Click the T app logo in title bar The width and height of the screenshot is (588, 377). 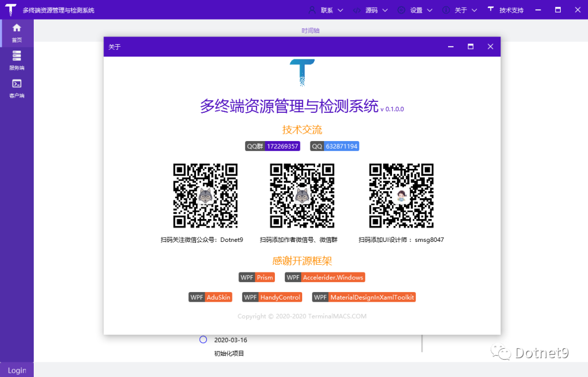coord(10,10)
